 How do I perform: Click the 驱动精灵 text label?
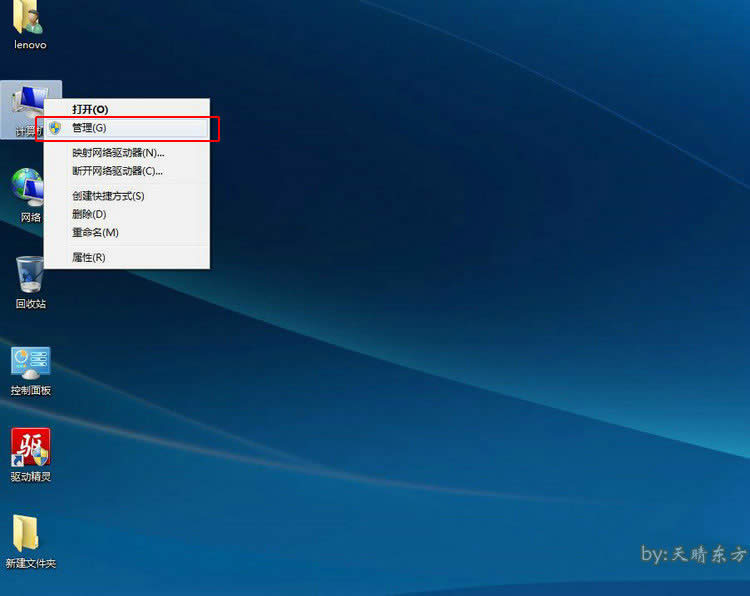pyautogui.click(x=31, y=477)
